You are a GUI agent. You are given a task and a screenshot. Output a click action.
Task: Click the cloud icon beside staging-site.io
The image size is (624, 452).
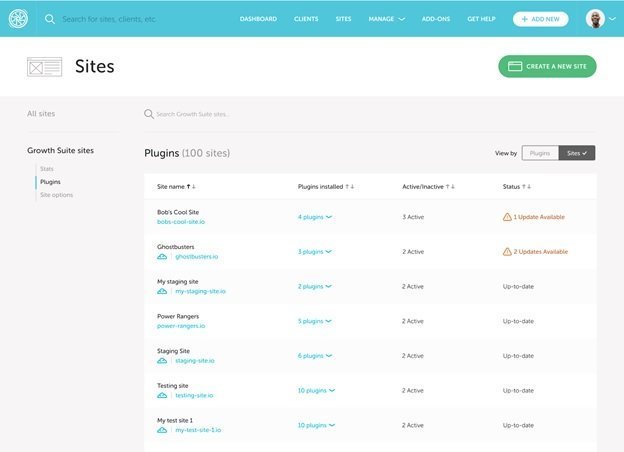162,360
